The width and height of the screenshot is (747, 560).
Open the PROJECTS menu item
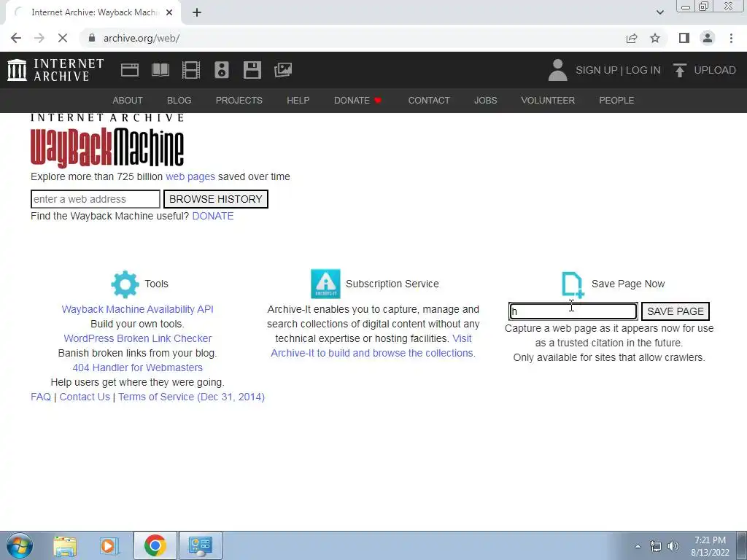pos(239,101)
